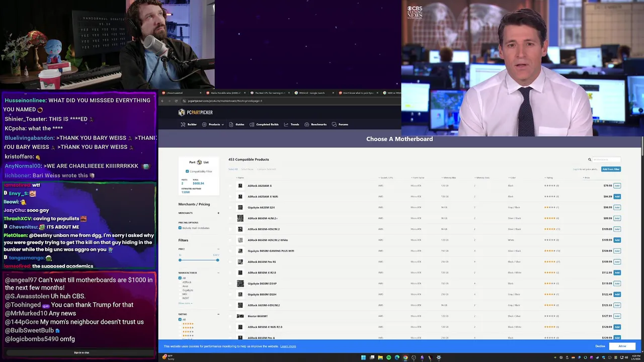
Task: Add the ASRock B650M Pro RS
Action: (x=617, y=261)
